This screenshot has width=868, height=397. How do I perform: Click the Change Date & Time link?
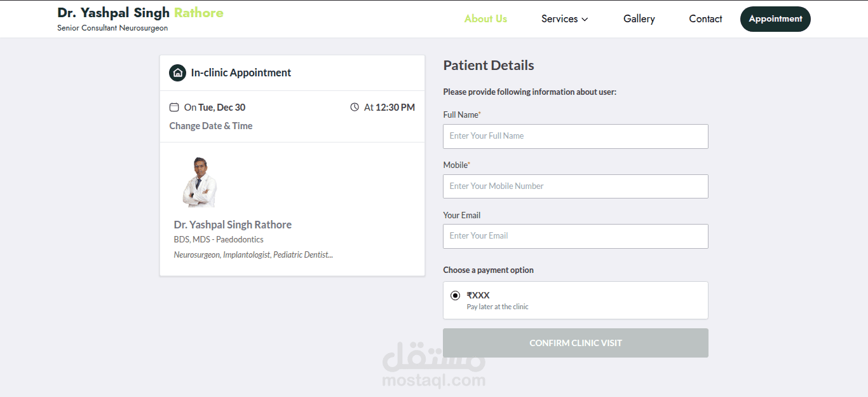211,126
